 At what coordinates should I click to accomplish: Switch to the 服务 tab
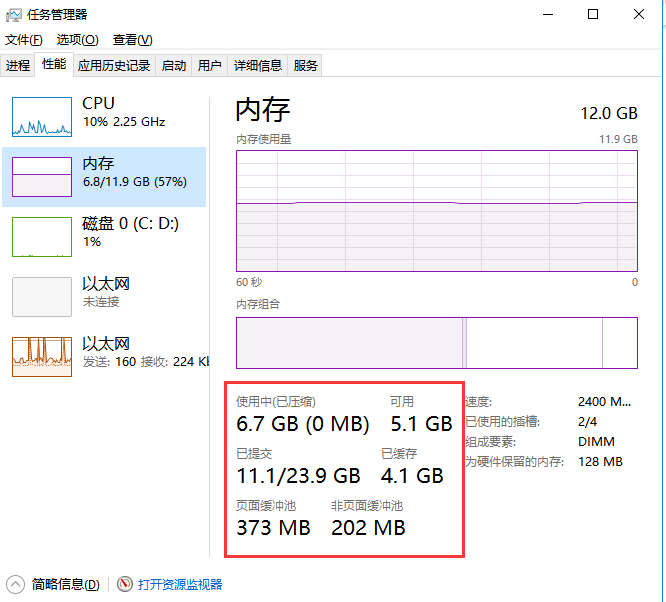tap(306, 66)
